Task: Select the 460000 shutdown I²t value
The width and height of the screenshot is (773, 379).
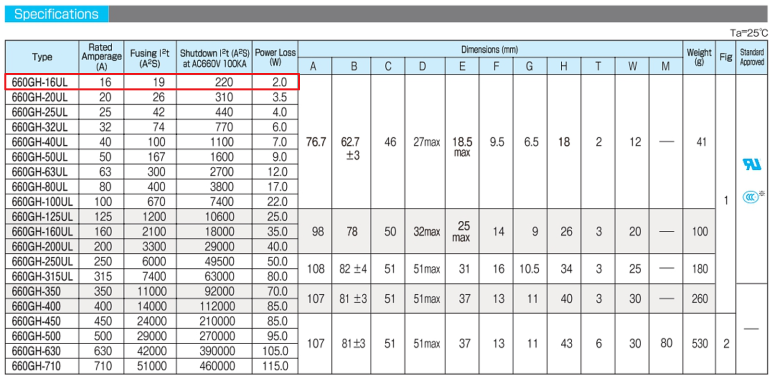Action: click(218, 366)
